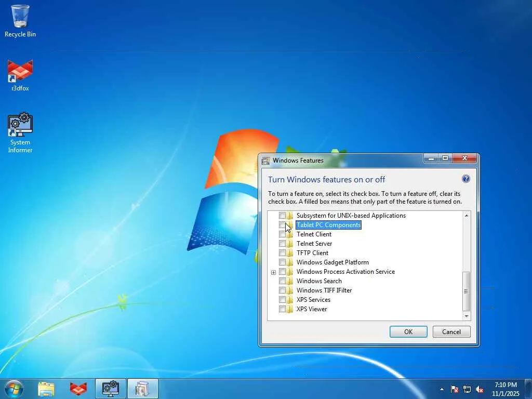Launch r3dfox from the taskbar
Screen dimensions: 532x399
[78, 389]
